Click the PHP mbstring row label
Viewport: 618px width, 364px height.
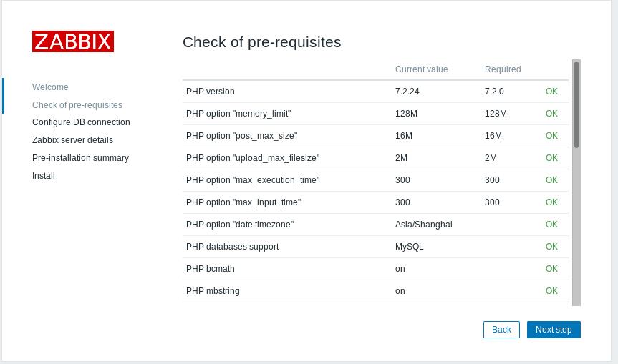point(213,291)
